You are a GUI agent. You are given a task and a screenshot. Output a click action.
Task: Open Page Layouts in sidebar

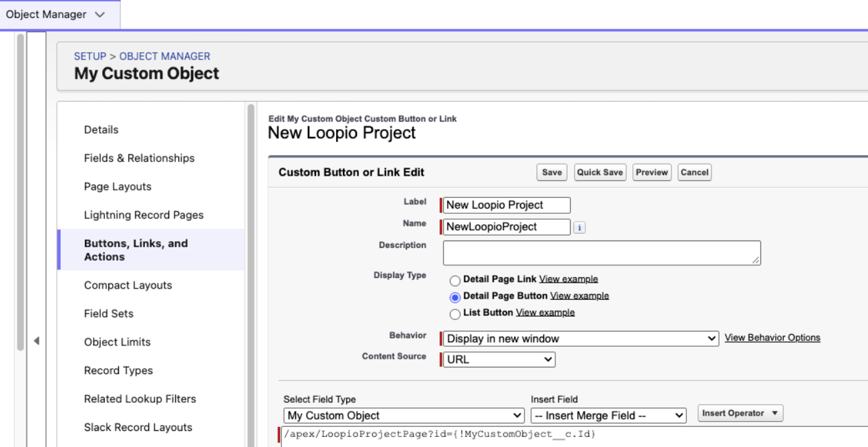(118, 187)
